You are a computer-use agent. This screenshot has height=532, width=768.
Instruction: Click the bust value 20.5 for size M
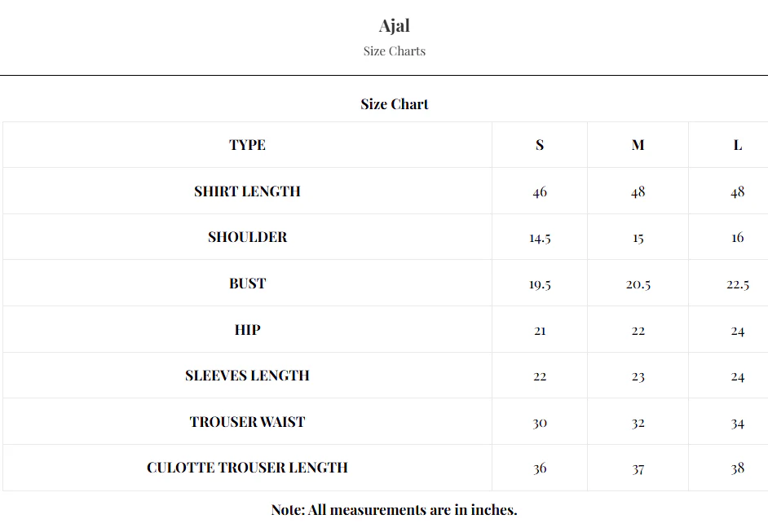click(638, 284)
